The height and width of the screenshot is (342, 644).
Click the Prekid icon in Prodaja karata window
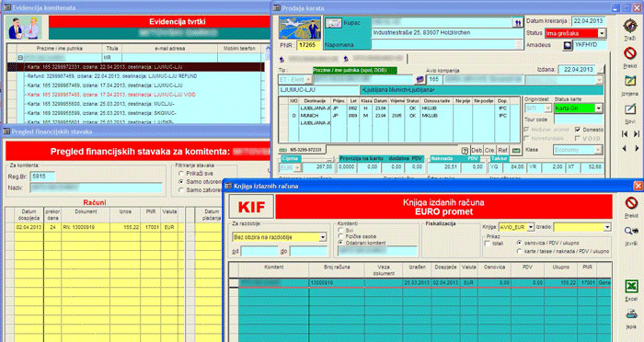(629, 53)
